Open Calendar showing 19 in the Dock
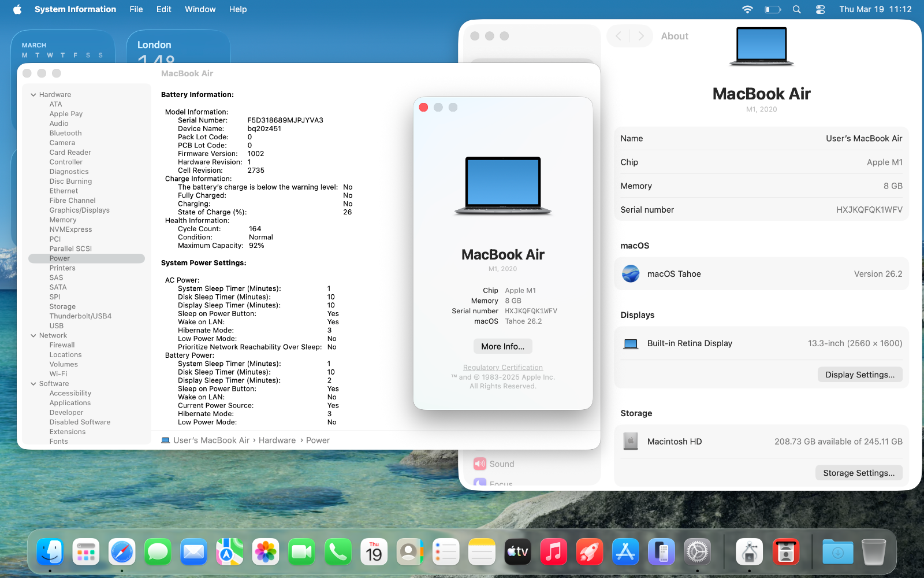This screenshot has width=924, height=578. tap(374, 552)
